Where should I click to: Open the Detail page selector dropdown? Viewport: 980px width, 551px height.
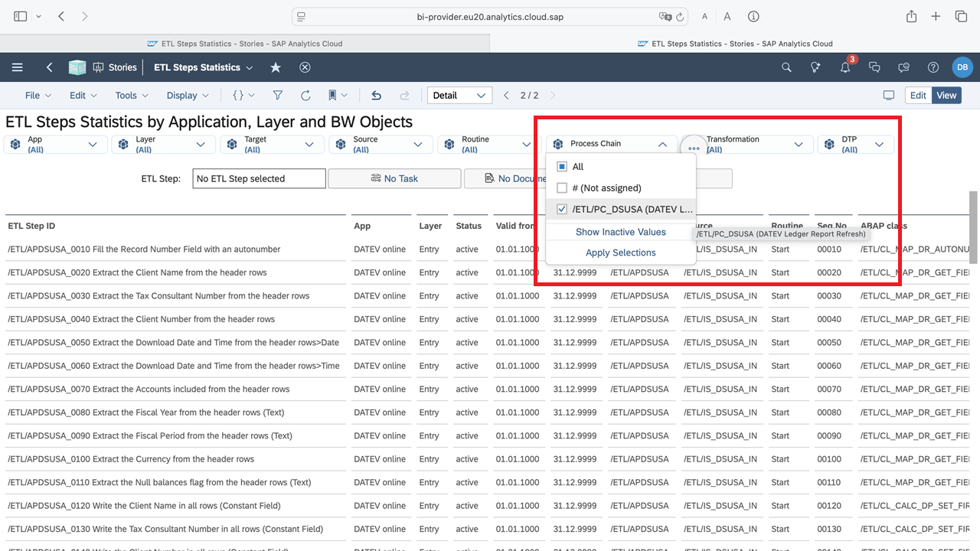[459, 96]
